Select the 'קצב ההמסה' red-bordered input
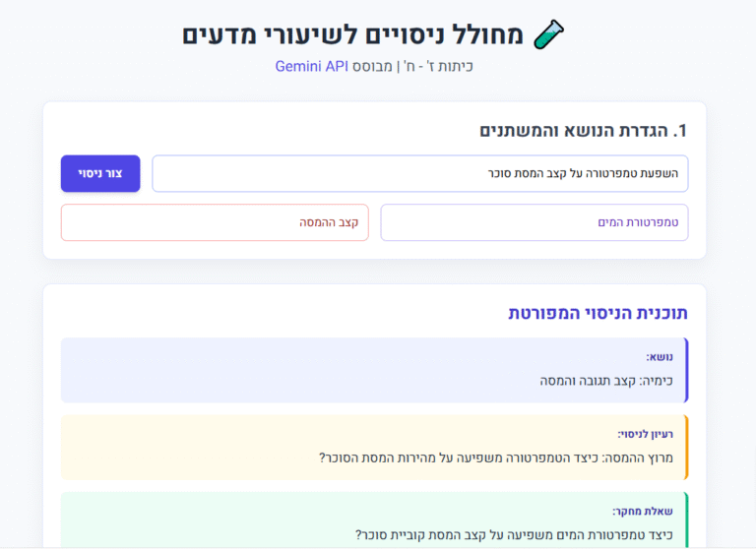The image size is (756, 549). (x=215, y=222)
